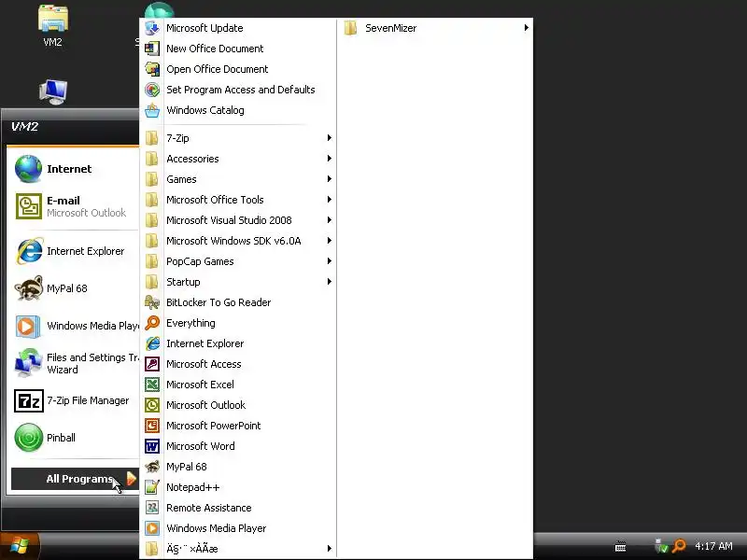The image size is (747, 560).
Task: Click the Microsoft Windows SDK v6.0A label
Action: click(233, 241)
